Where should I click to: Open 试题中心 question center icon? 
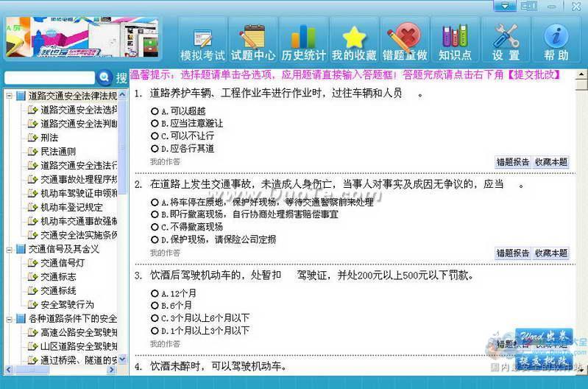click(x=253, y=40)
